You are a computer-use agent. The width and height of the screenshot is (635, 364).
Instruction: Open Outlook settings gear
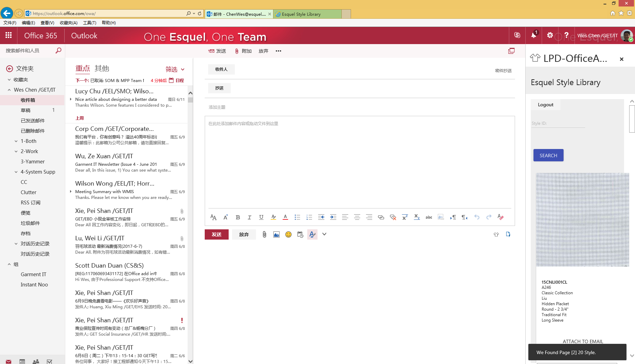550,35
